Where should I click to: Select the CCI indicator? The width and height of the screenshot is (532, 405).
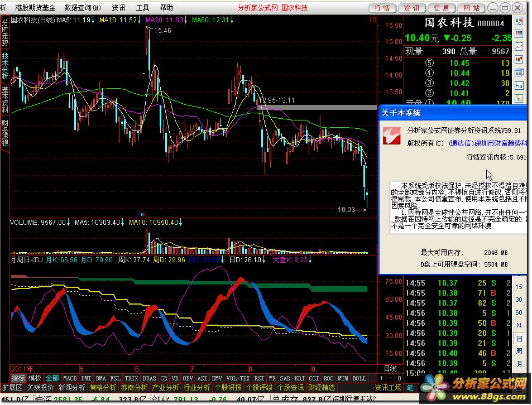point(314,378)
